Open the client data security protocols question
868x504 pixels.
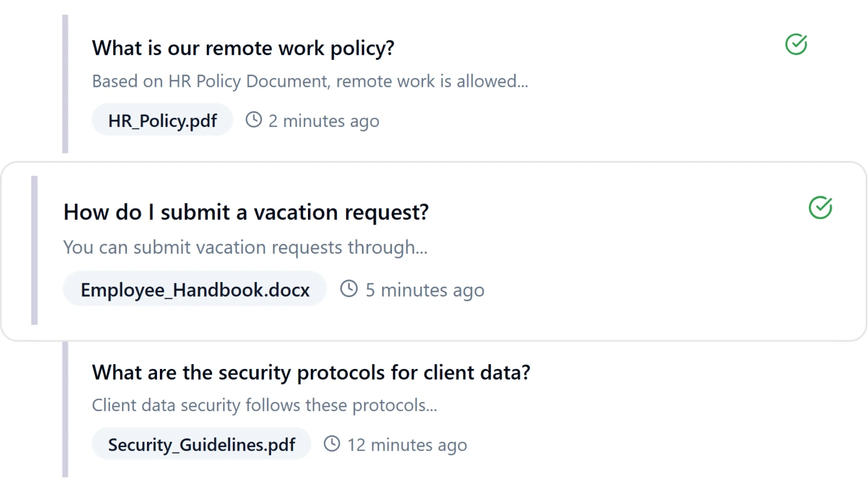pos(311,372)
